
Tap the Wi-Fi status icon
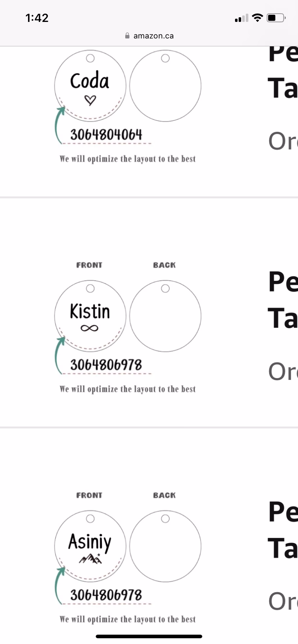pyautogui.click(x=257, y=18)
